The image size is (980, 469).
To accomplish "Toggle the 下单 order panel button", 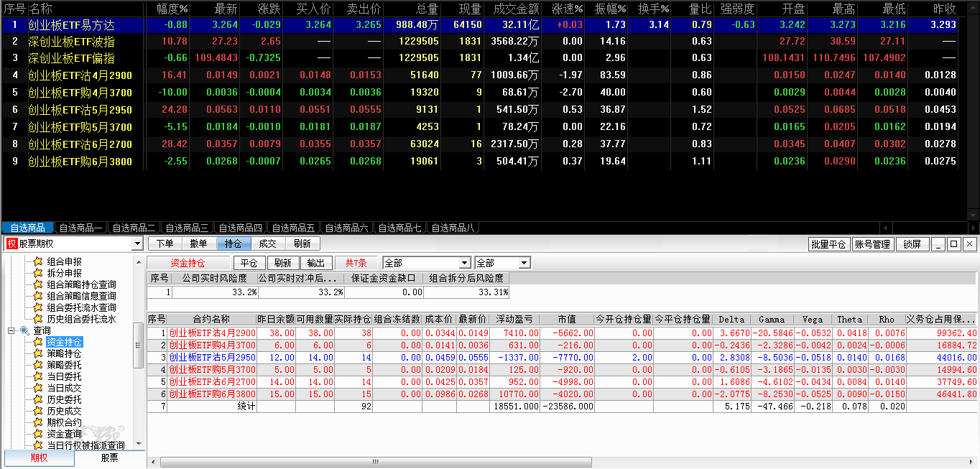I will (165, 244).
